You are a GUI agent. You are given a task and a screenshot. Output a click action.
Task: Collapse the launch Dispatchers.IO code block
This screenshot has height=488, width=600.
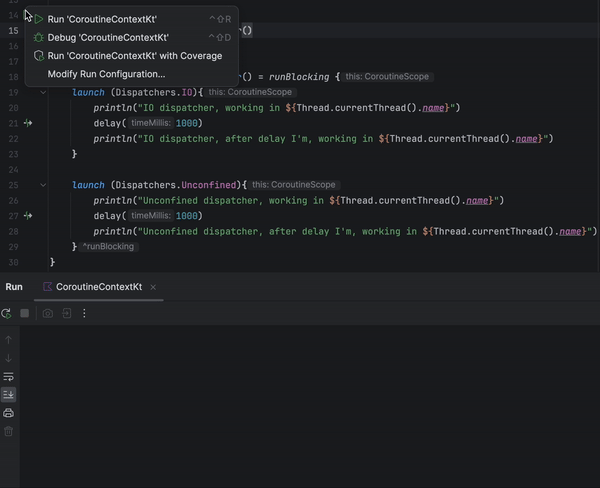(43, 92)
